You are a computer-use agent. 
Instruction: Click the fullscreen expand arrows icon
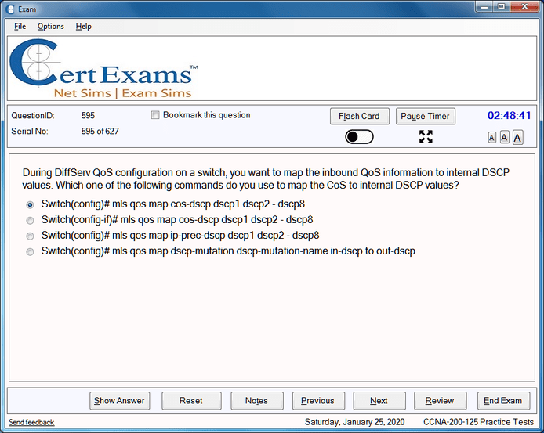click(426, 137)
